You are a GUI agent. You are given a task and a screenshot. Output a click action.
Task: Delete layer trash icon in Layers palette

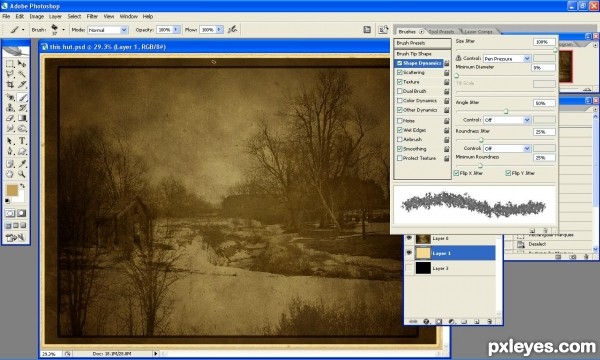point(489,321)
